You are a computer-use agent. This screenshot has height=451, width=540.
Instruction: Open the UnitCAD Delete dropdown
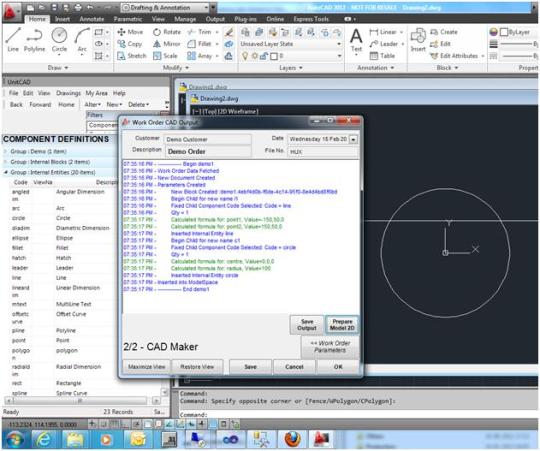[x=138, y=104]
